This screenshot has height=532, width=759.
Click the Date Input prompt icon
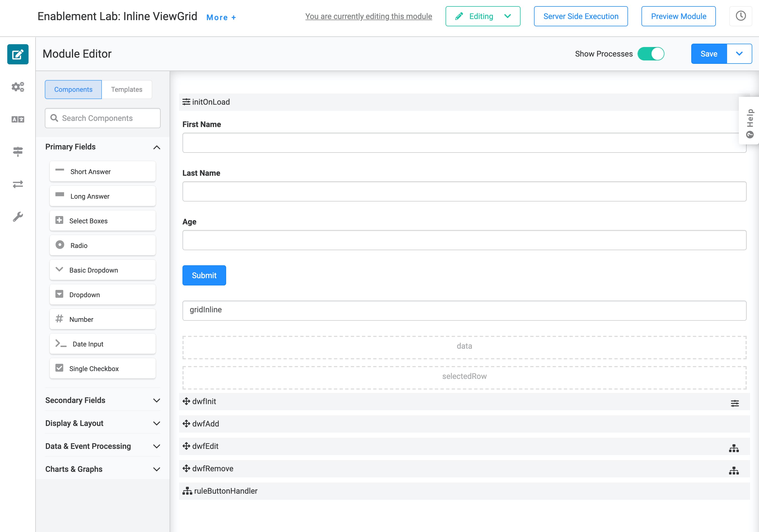[x=61, y=343]
